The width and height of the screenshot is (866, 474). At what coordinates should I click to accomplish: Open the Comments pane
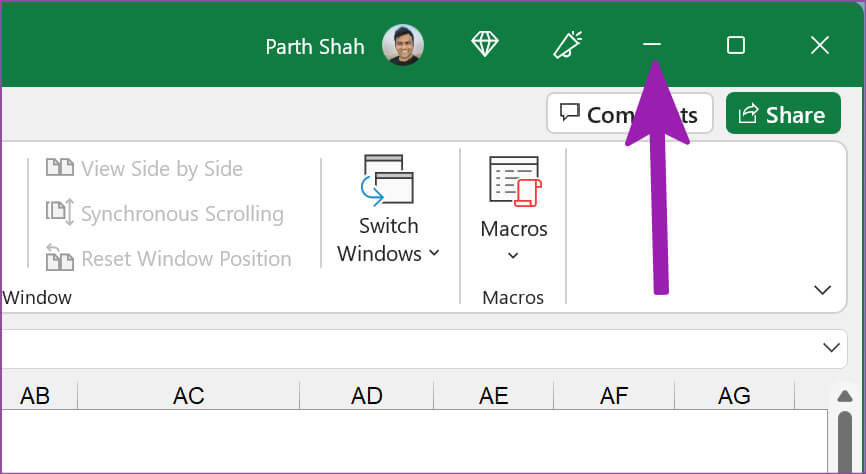click(x=630, y=113)
